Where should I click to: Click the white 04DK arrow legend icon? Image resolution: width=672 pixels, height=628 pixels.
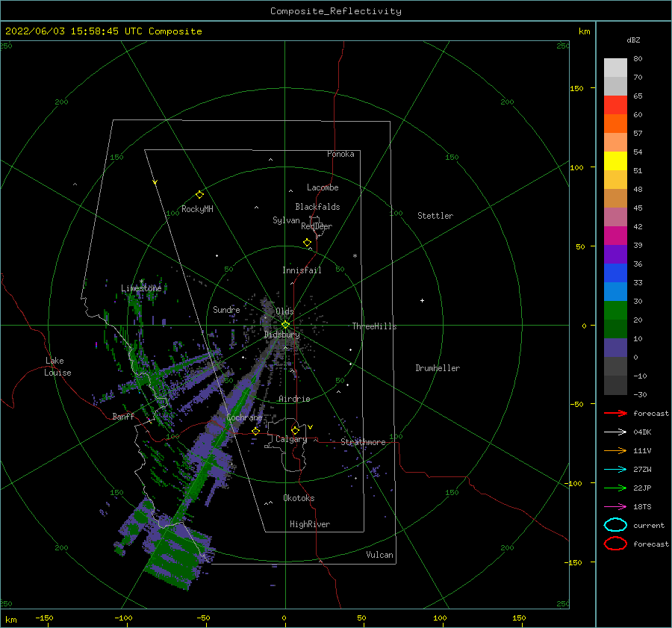pyautogui.click(x=615, y=432)
